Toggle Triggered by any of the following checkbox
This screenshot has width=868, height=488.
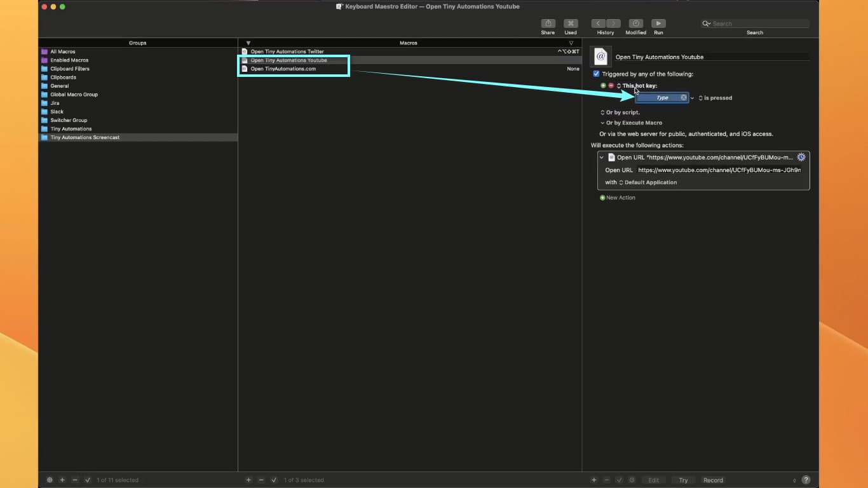click(x=596, y=74)
